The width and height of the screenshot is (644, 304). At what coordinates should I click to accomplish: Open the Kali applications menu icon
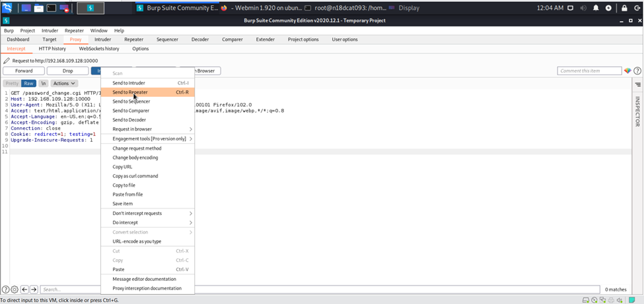(x=7, y=7)
